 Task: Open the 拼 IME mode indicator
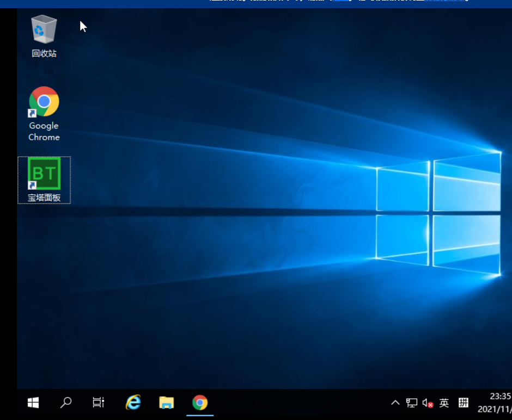[x=464, y=403]
